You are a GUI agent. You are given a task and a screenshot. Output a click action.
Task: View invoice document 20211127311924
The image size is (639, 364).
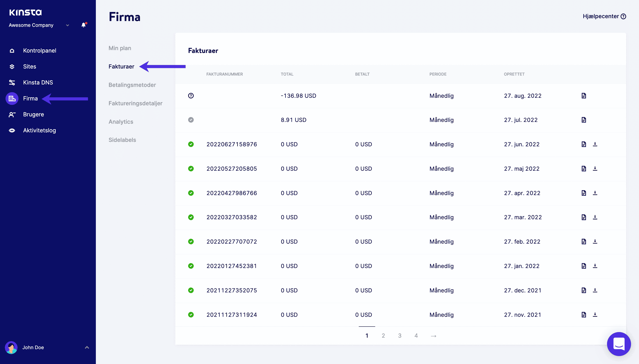click(x=584, y=315)
